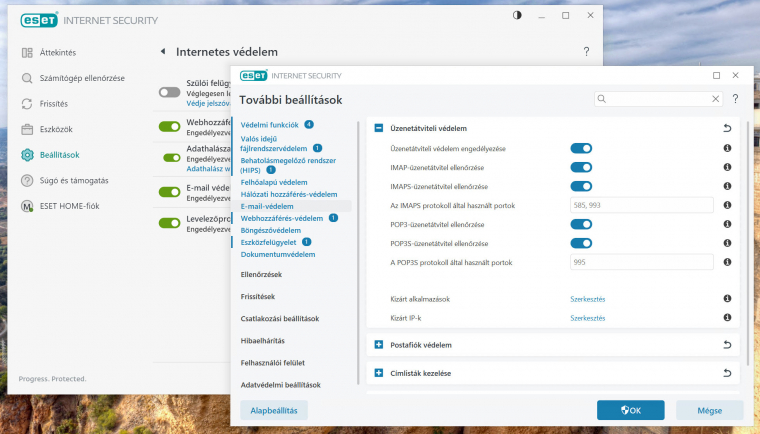Toggle the Webhozzáférés switch in main window
Viewport: 760px width, 434px height.
(169, 127)
